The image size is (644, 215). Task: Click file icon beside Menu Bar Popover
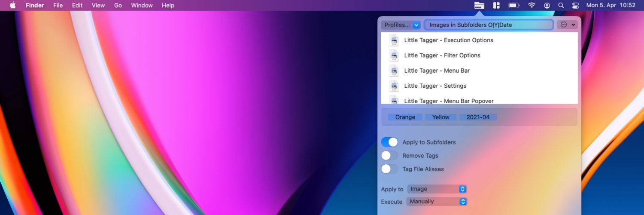394,100
